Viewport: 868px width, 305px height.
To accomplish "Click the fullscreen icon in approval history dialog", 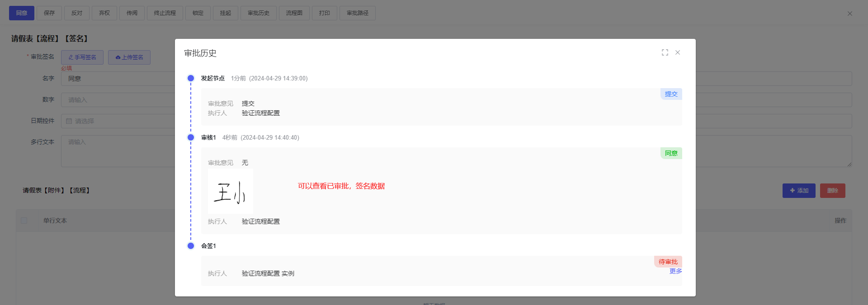I will click(665, 52).
